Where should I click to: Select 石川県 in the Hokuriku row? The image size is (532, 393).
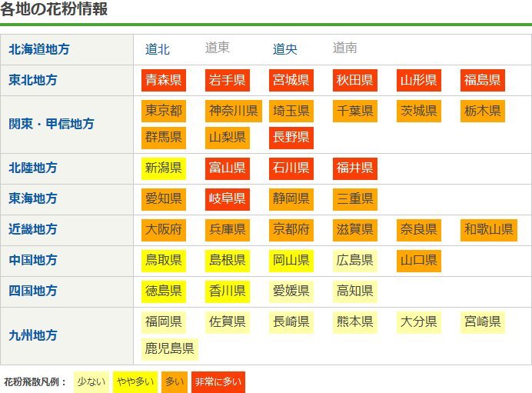pos(291,168)
